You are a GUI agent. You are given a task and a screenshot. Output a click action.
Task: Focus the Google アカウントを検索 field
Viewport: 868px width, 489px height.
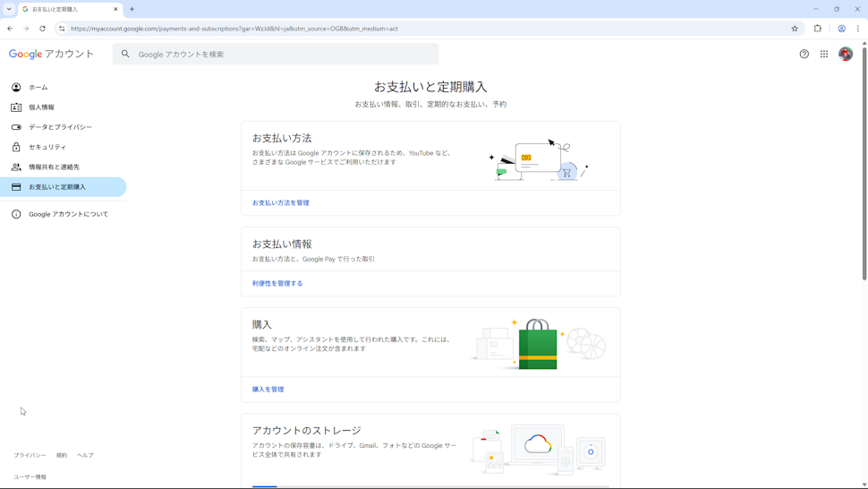[276, 54]
